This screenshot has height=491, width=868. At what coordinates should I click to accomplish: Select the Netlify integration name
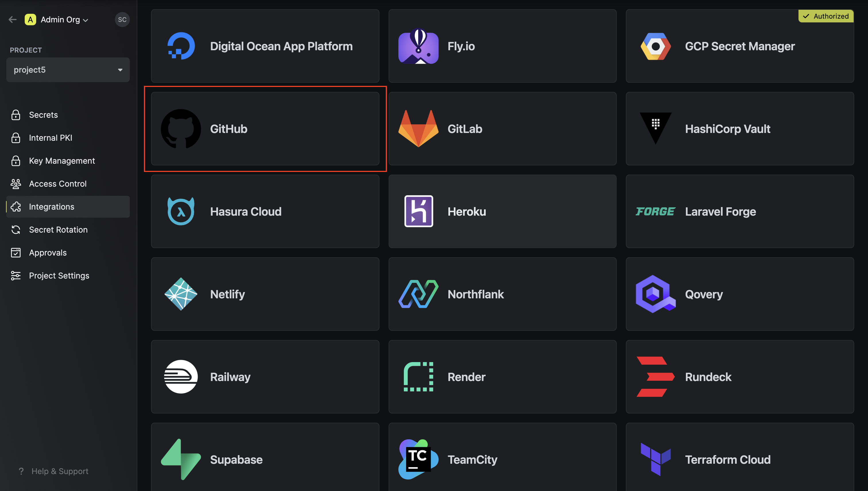227,294
